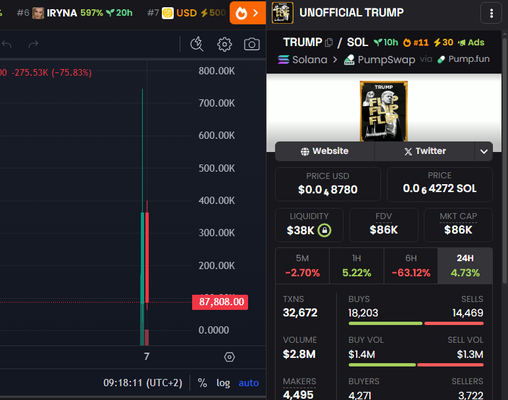Open the chart timezone 09:18:11 (UTC+2)
This screenshot has width=508, height=400.
(143, 383)
